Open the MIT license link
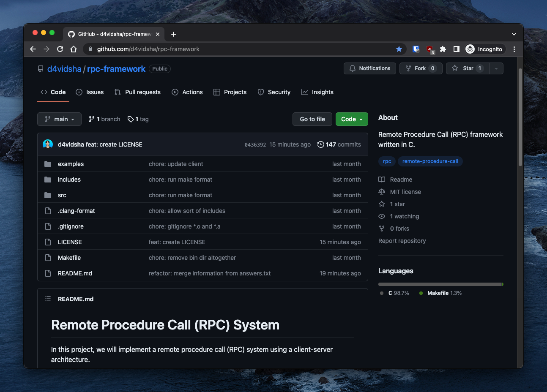547x392 pixels. (400, 192)
